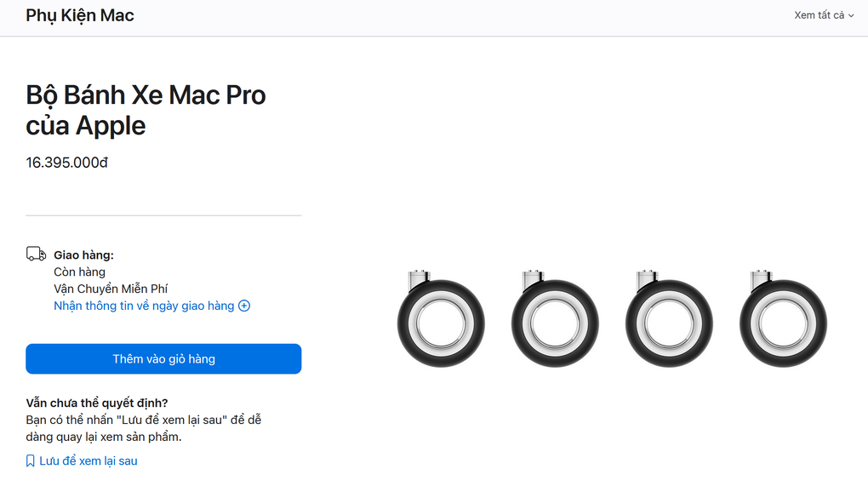Click the third wheel in the image
This screenshot has height=492, width=868.
tap(669, 322)
